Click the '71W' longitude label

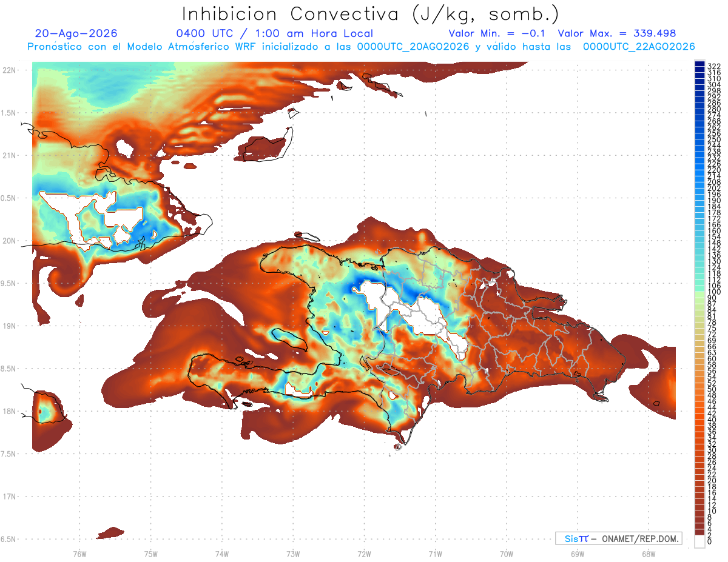coord(435,554)
